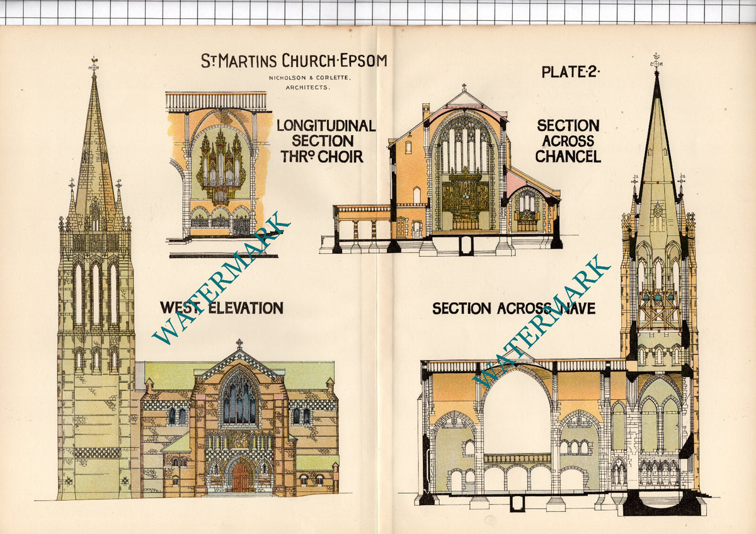
Task: Click the organ in the choir section drawing
Action: coord(220,165)
